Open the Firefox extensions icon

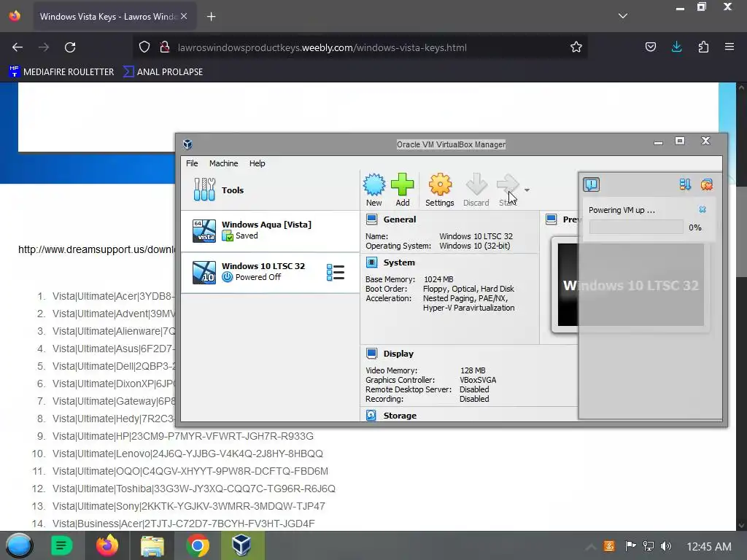pyautogui.click(x=703, y=47)
